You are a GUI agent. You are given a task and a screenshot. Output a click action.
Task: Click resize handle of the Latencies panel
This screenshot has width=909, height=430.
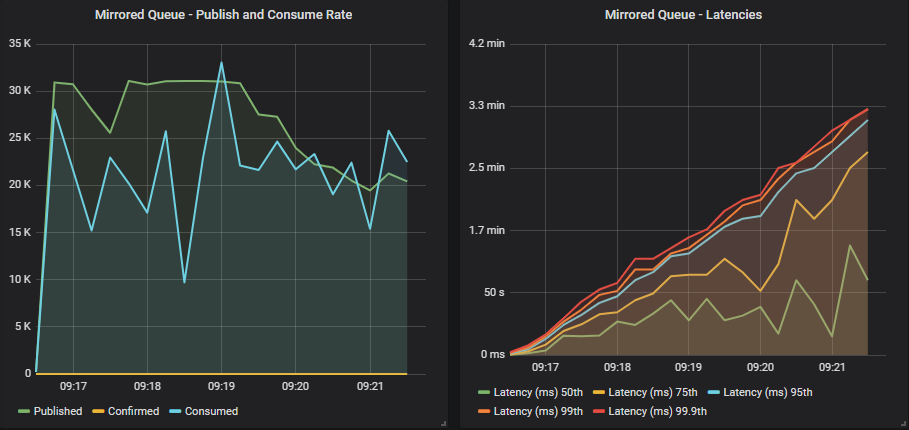point(903,424)
